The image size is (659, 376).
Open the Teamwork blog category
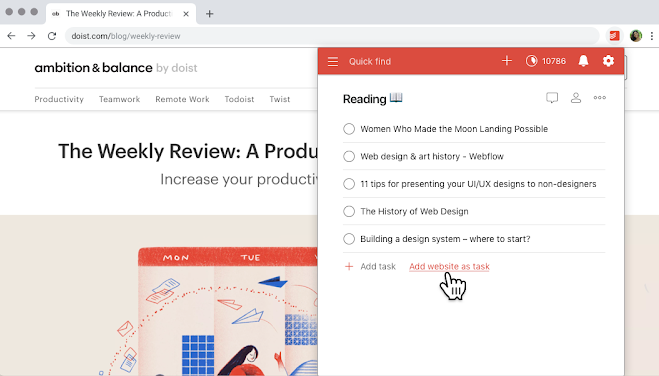(x=119, y=99)
